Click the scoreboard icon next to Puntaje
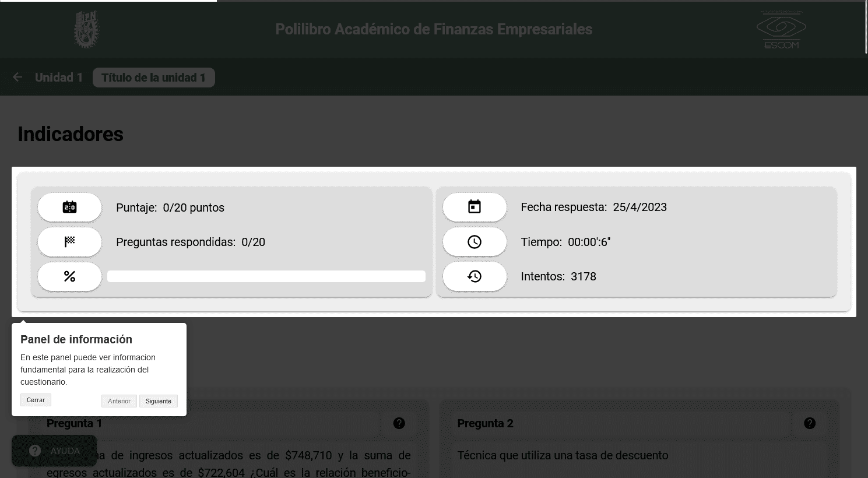 [69, 207]
